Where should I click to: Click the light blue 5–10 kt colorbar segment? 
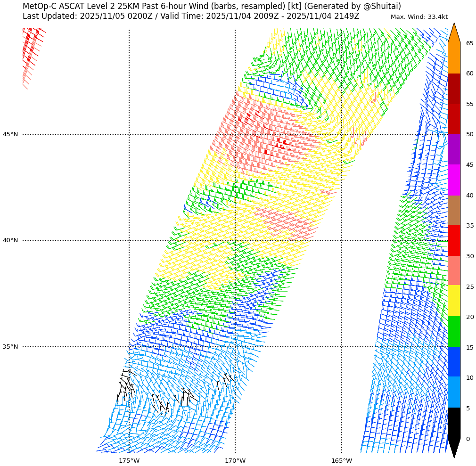pos(454,392)
